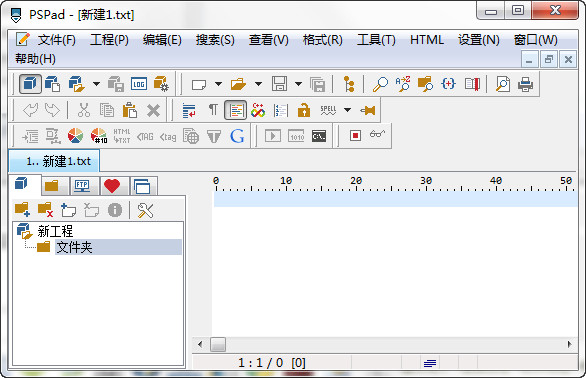Expand the save dropdown arrow

298,84
